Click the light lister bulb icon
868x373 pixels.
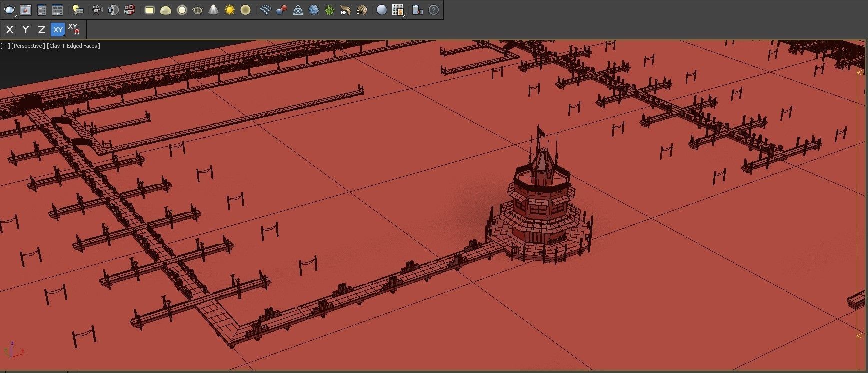78,10
